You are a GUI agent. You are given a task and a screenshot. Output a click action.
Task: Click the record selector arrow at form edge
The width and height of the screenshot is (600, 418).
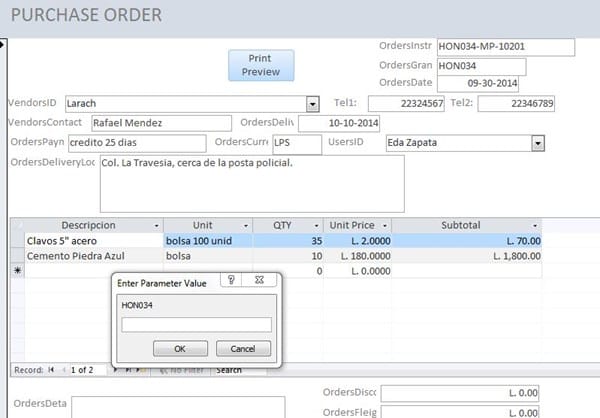point(2,45)
